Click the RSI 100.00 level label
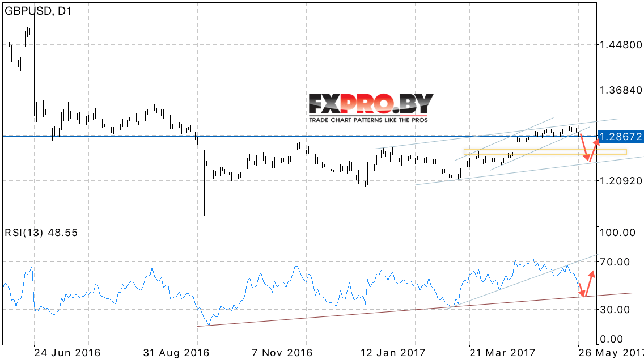 [x=618, y=233]
